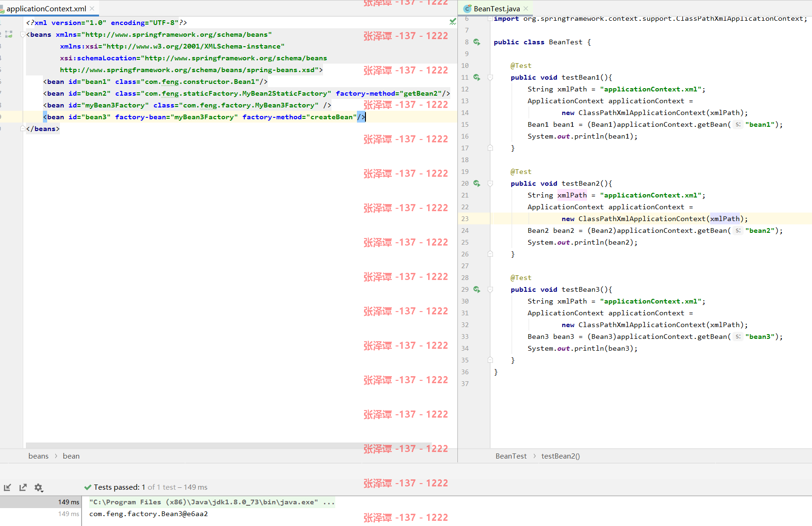The height and width of the screenshot is (526, 812).
Task: Toggle the imports fold marker on line 6
Action: point(490,19)
